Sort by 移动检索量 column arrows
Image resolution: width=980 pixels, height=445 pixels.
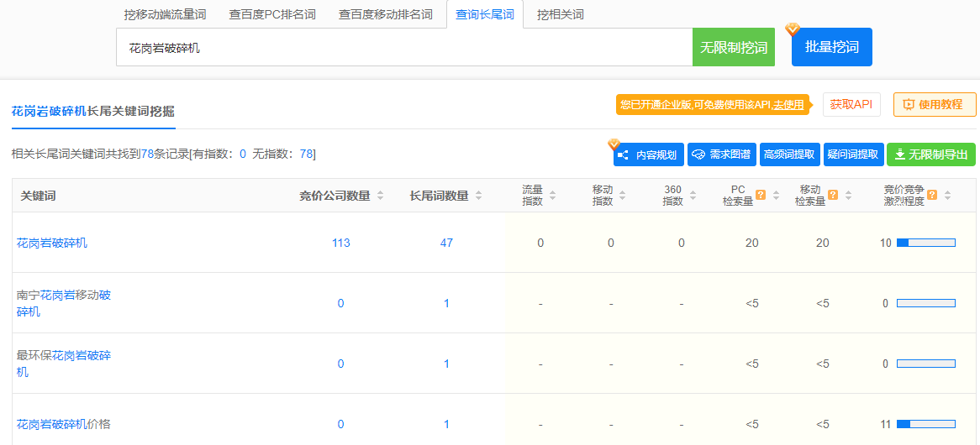click(x=849, y=196)
